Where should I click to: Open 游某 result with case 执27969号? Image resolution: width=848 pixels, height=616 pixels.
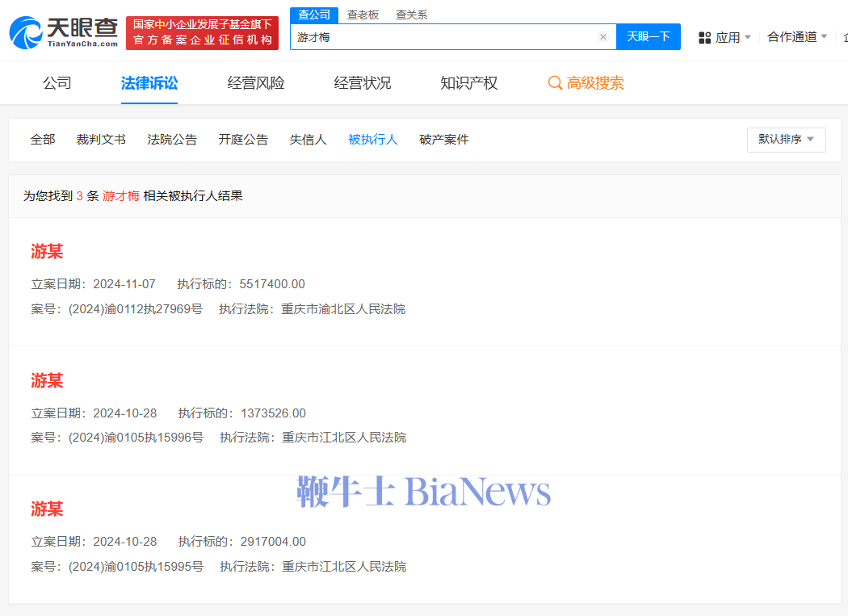pos(47,251)
